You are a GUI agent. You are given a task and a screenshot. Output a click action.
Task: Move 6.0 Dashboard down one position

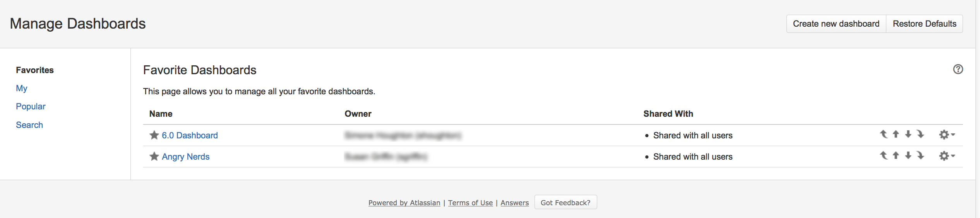point(908,134)
